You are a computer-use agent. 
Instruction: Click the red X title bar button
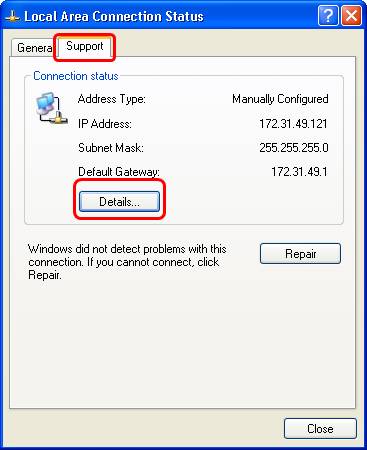pyautogui.click(x=351, y=15)
